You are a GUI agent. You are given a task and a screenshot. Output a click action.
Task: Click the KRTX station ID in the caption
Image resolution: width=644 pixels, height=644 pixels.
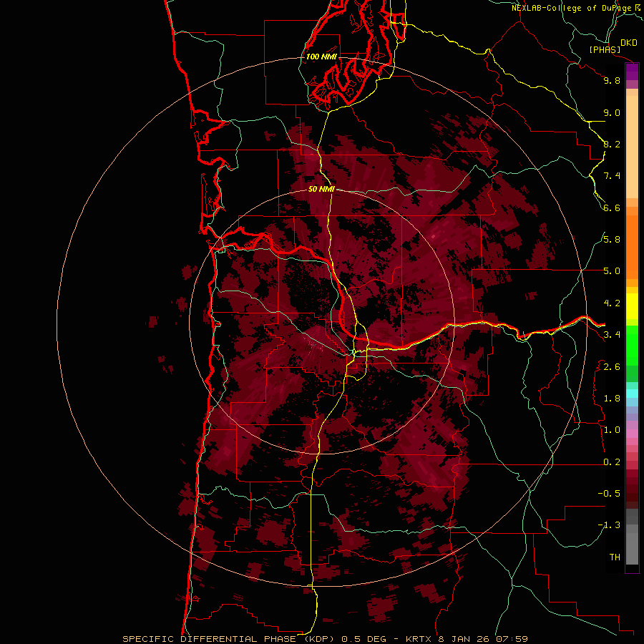(419, 639)
